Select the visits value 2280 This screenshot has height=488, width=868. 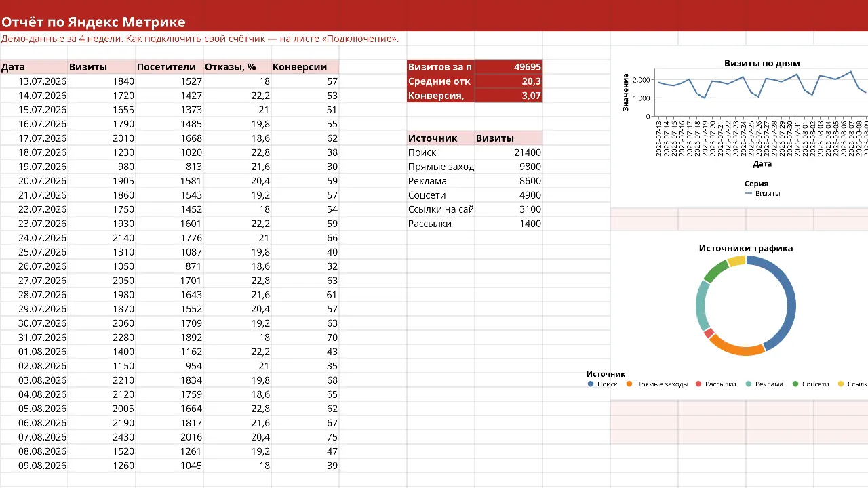(102, 338)
